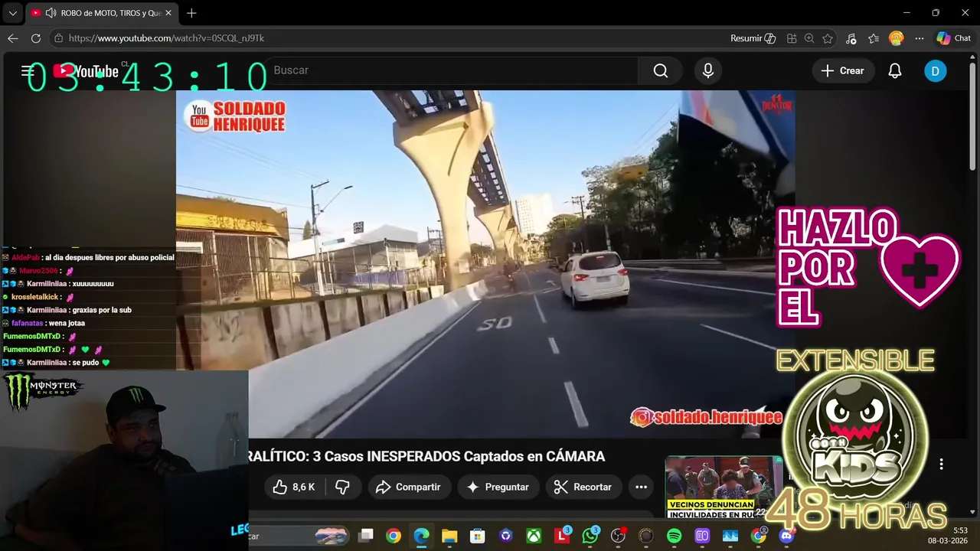Open WhatsApp from the taskbar
The image size is (980, 551).
pyautogui.click(x=590, y=536)
